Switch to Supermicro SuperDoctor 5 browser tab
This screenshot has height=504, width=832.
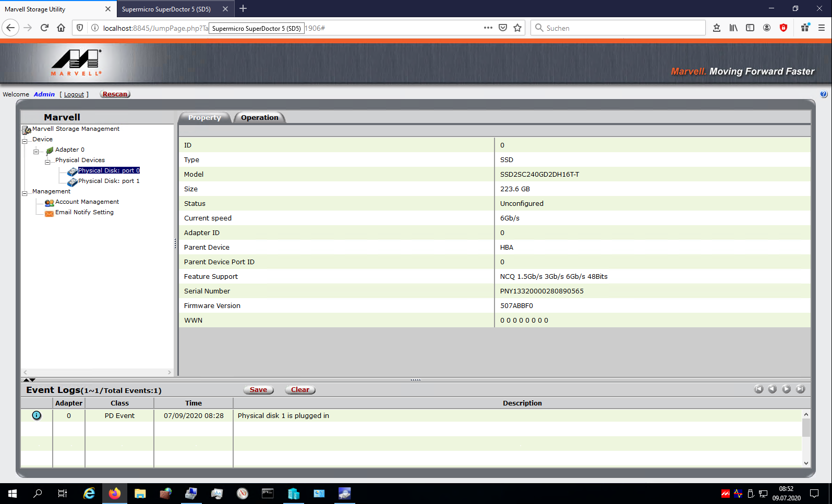(166, 9)
